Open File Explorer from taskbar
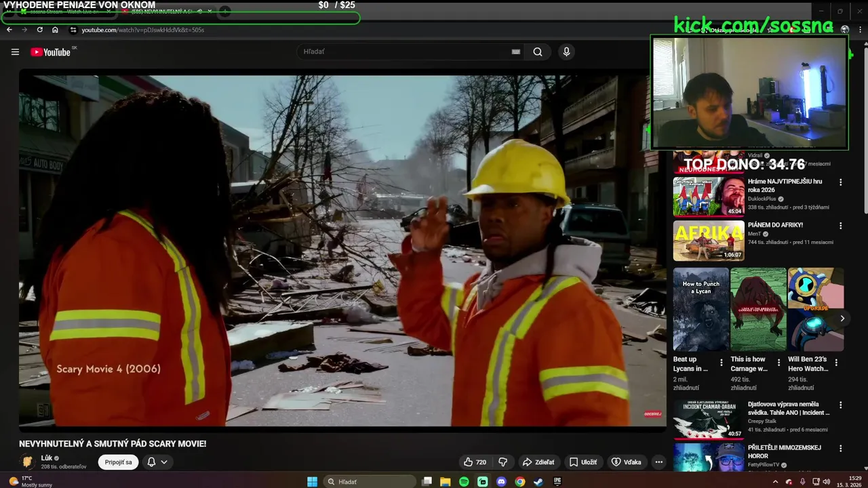This screenshot has width=868, height=488. click(446, 481)
